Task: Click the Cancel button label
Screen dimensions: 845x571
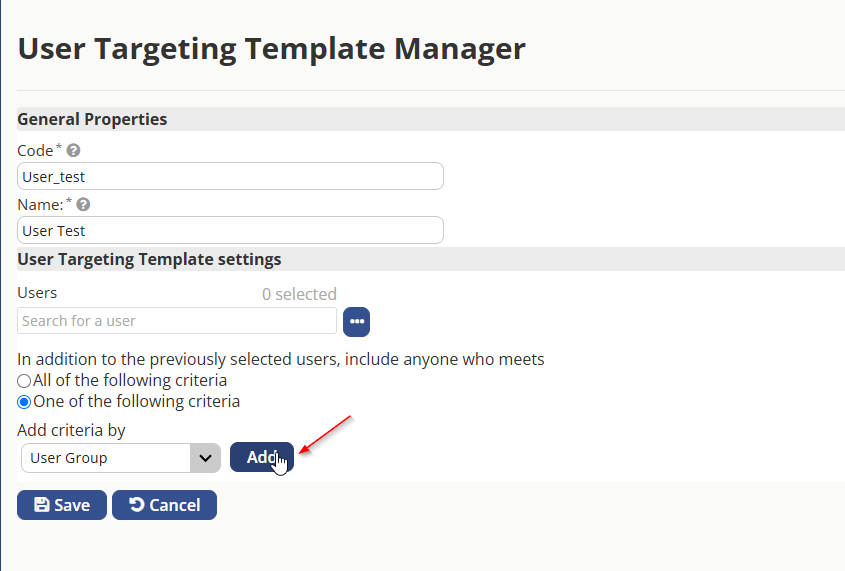Action: tap(175, 505)
